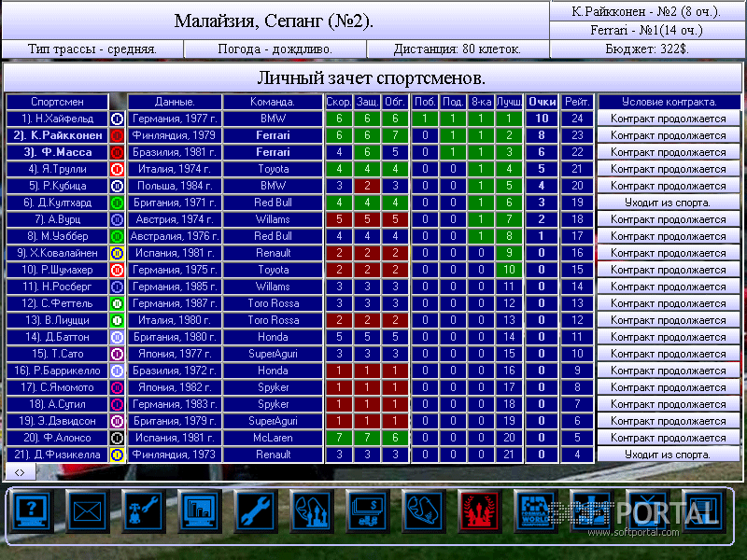Click the BMW badge icon beside Н.Хайфельд

pyautogui.click(x=118, y=119)
